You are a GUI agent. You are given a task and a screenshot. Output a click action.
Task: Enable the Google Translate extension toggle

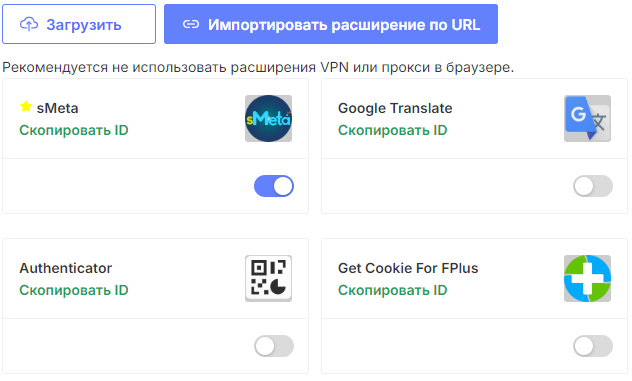[593, 186]
